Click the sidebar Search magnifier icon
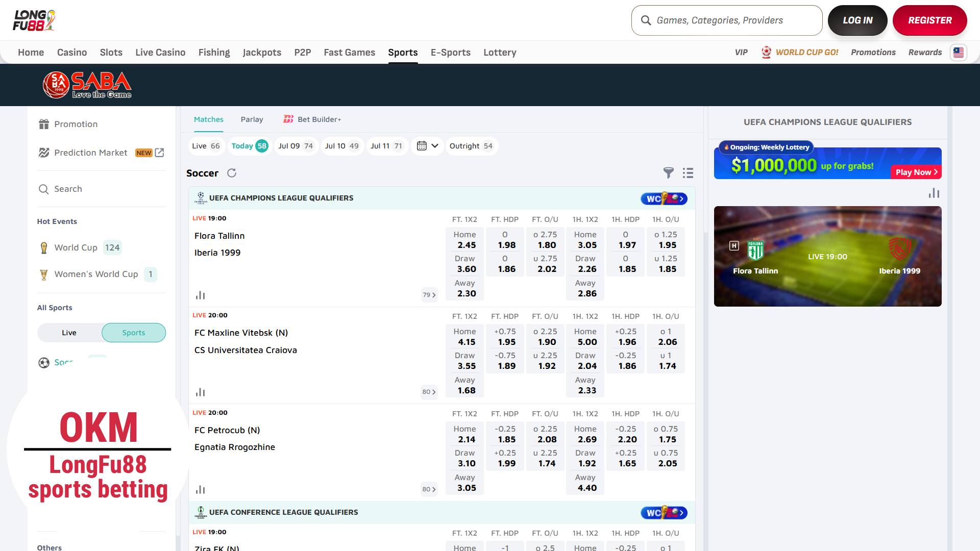The height and width of the screenshot is (551, 980). coord(44,189)
